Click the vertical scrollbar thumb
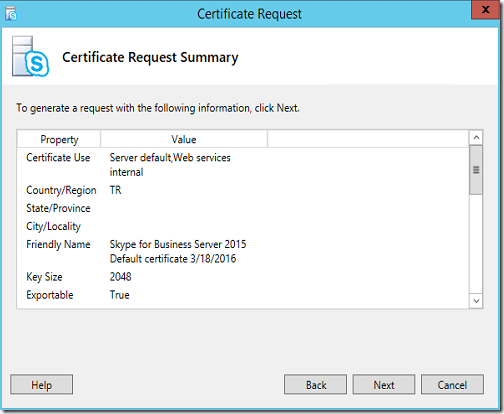The width and height of the screenshot is (504, 414). pos(476,170)
